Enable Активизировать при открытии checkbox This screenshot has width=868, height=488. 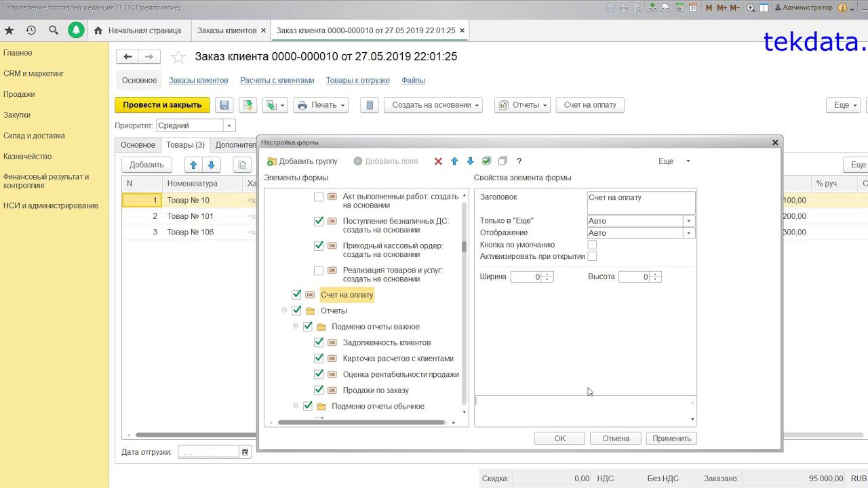[592, 256]
